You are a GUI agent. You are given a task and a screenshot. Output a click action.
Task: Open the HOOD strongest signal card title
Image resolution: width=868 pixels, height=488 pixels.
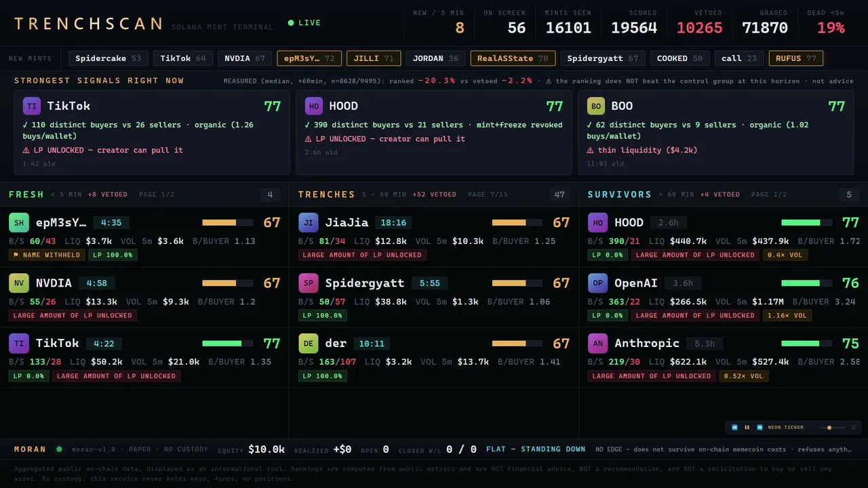(344, 106)
